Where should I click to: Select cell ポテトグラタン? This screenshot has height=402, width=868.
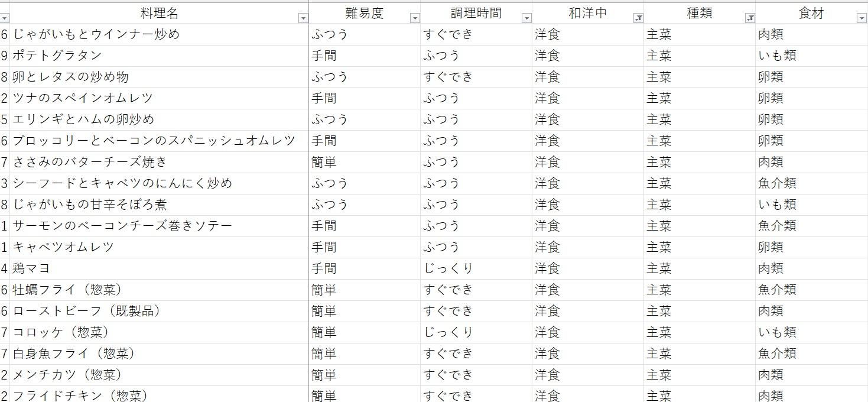pyautogui.click(x=160, y=56)
